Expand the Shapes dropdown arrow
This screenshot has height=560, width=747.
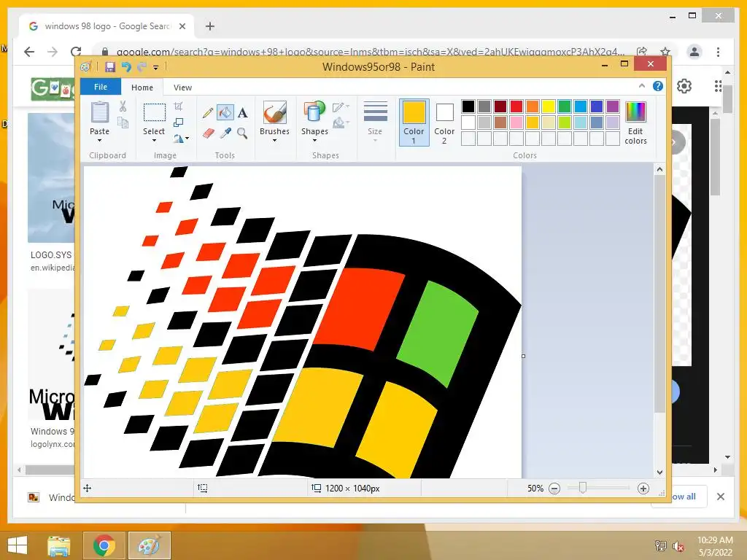[315, 141]
